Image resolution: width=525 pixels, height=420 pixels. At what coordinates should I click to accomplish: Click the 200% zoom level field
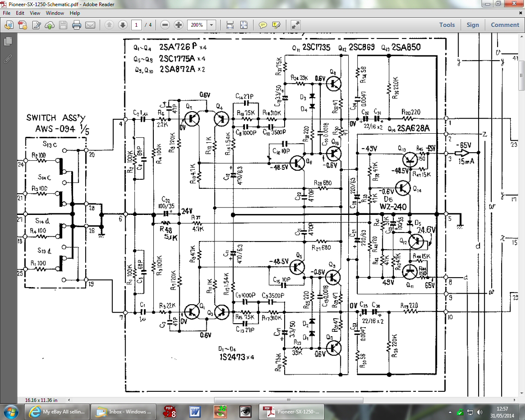point(197,25)
